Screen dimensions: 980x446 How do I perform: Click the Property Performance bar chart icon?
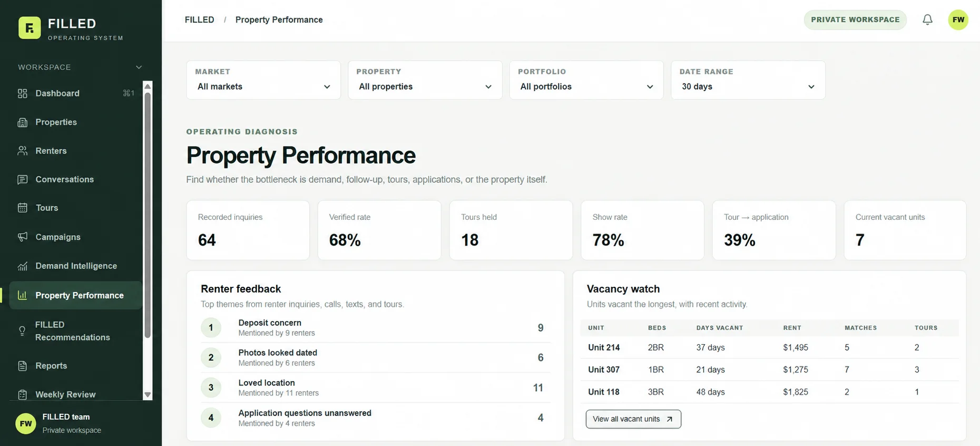tap(22, 295)
